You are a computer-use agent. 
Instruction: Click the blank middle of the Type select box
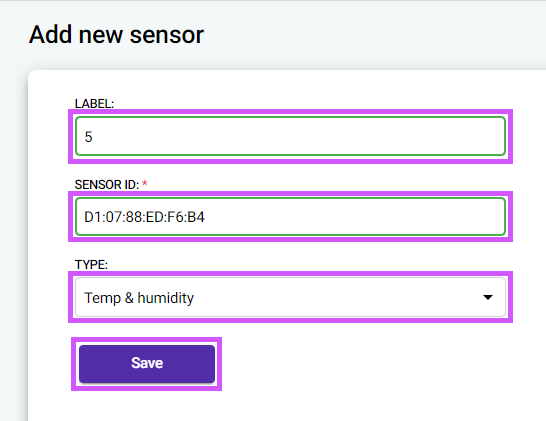coord(331,297)
